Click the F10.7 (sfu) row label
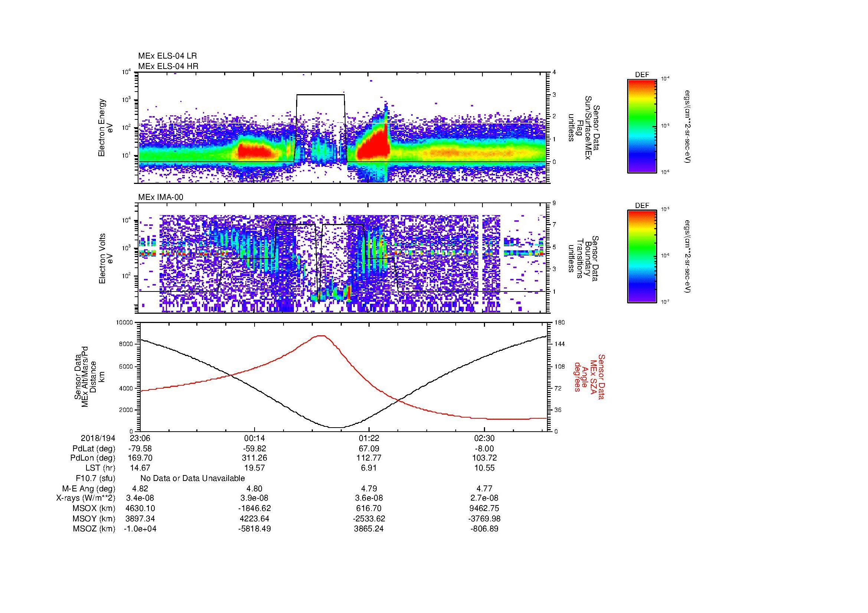 [95, 478]
